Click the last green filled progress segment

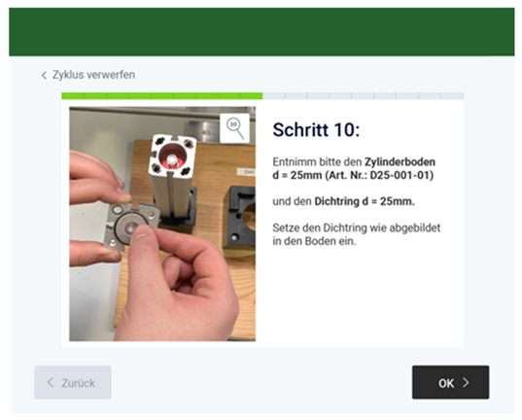click(x=252, y=96)
